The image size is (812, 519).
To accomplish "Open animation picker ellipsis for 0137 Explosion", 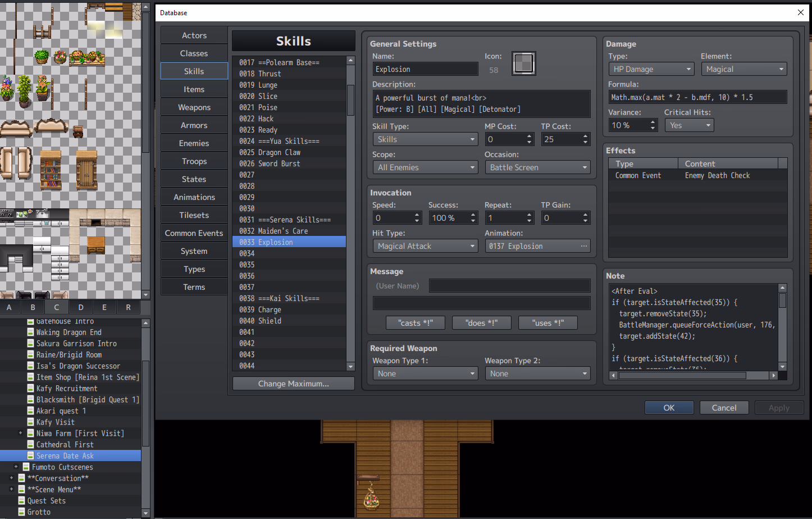I will tap(584, 246).
